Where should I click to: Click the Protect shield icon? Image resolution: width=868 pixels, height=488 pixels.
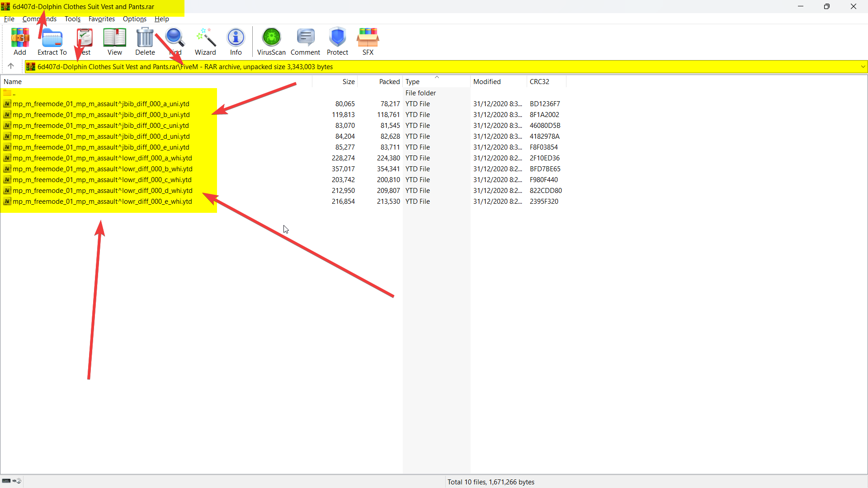pyautogui.click(x=337, y=41)
